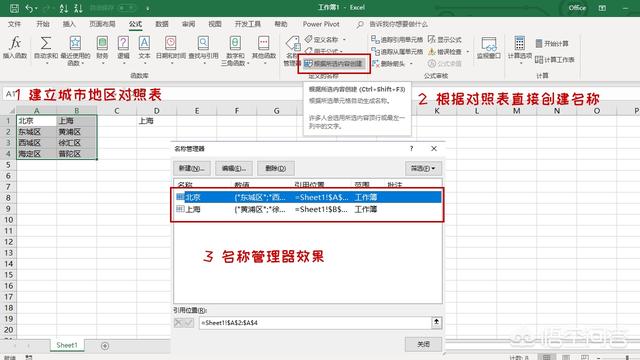Open the Date & Time (日期和时间) functions icon

(x=171, y=43)
